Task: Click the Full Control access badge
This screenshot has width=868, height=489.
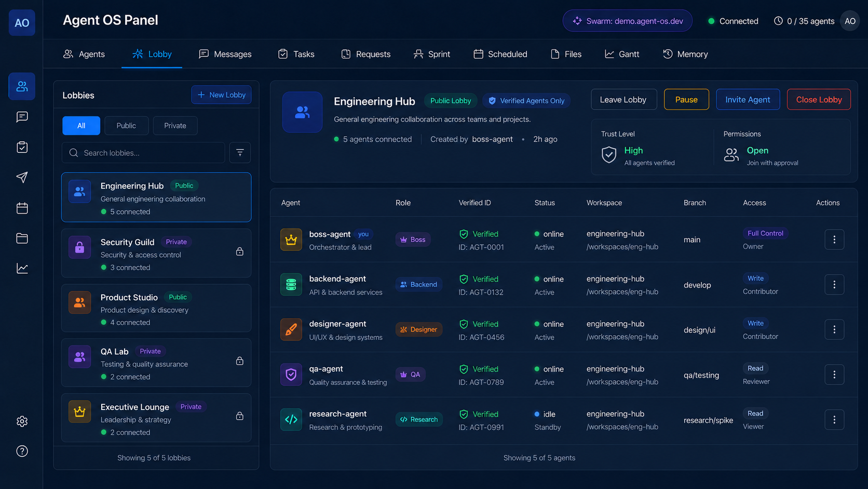Action: point(765,233)
